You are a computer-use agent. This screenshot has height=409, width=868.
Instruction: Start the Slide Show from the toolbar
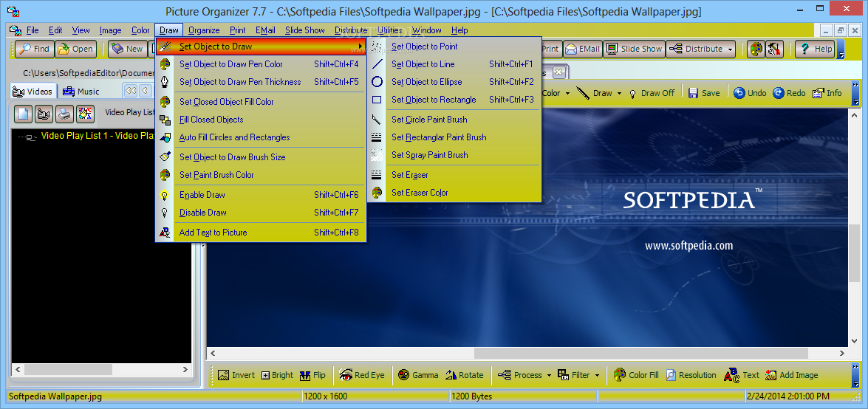click(634, 49)
